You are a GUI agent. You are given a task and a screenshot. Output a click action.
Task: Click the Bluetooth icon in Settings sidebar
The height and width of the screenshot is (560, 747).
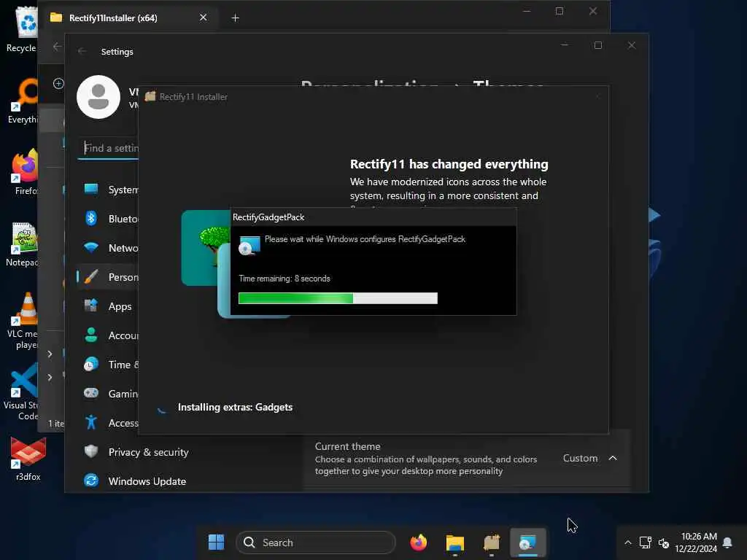(x=90, y=219)
